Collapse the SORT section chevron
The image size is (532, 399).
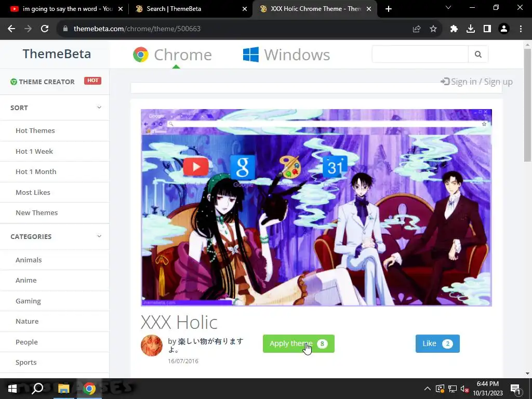pyautogui.click(x=99, y=108)
